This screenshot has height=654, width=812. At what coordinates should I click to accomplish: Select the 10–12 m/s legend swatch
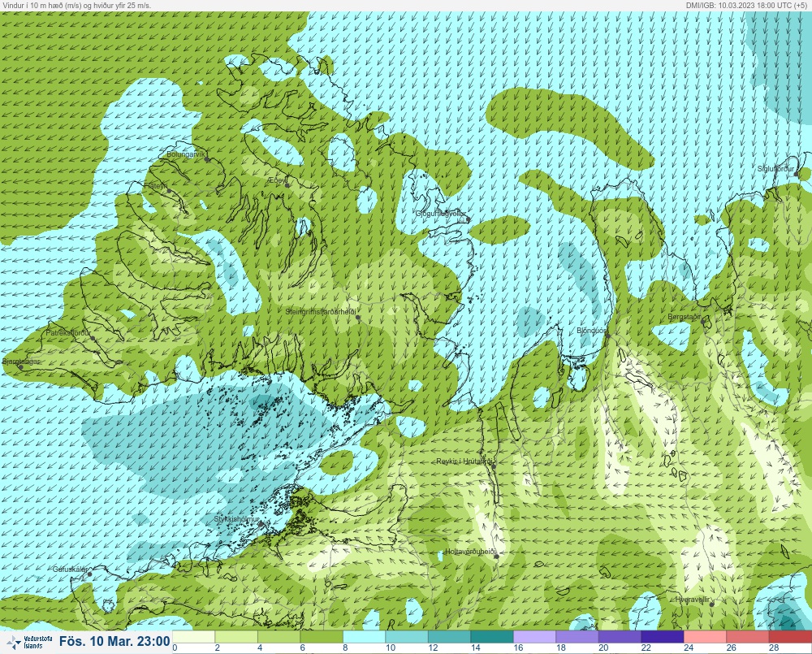point(407,636)
